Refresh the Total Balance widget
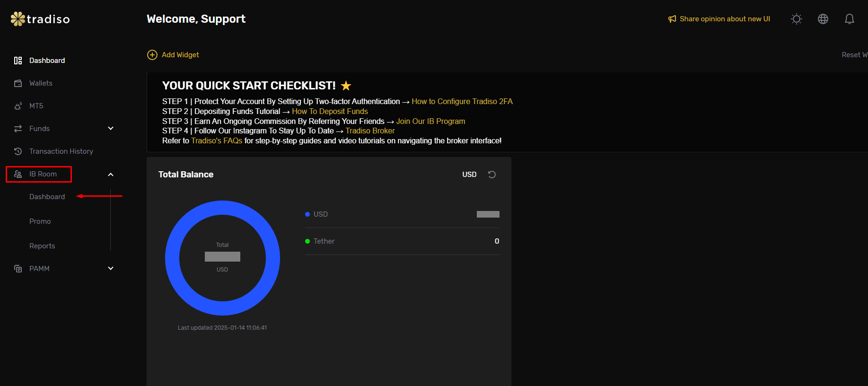Viewport: 868px width, 386px height. [x=492, y=175]
